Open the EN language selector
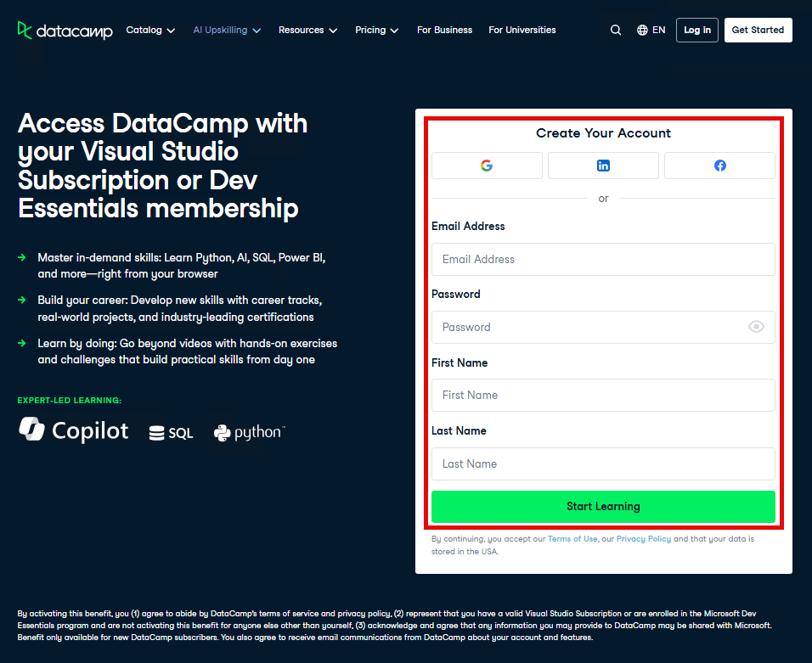This screenshot has height=663, width=812. (651, 30)
